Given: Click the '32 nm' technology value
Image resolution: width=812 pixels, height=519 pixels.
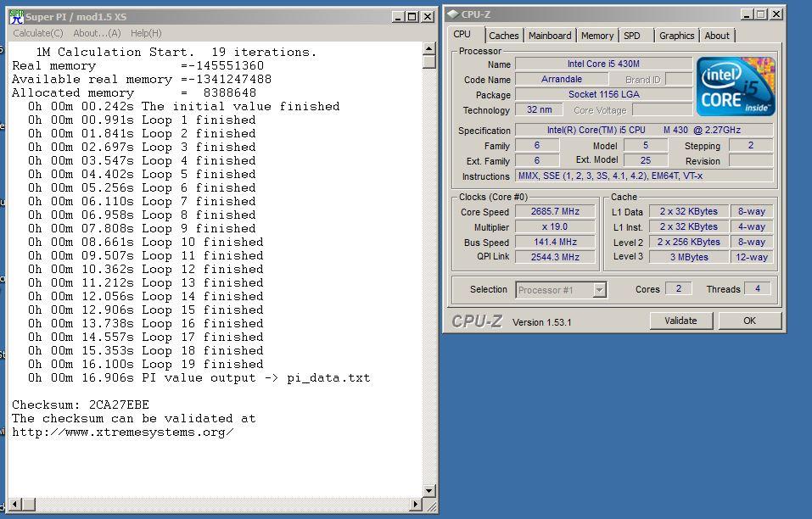Looking at the screenshot, I should pos(539,109).
